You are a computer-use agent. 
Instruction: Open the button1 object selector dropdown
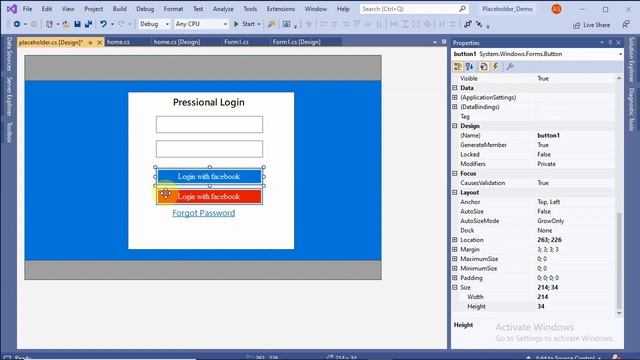coord(620,54)
